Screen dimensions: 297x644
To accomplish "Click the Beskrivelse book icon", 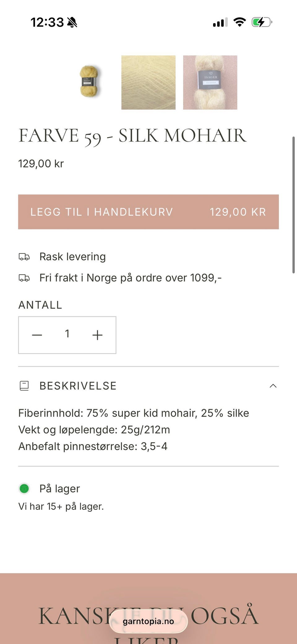I will coord(24,386).
